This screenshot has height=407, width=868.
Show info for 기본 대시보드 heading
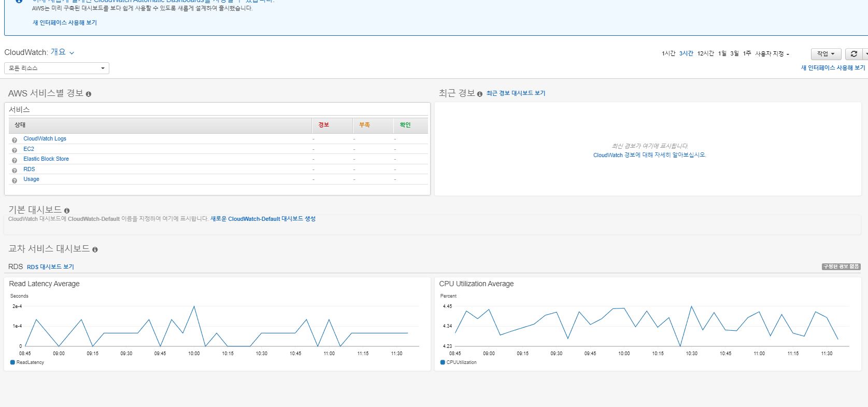[x=67, y=210]
